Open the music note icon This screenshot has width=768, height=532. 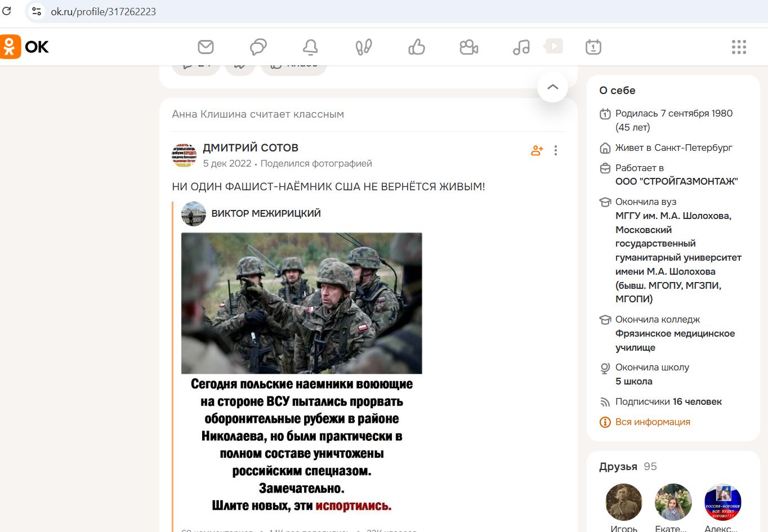click(x=521, y=47)
